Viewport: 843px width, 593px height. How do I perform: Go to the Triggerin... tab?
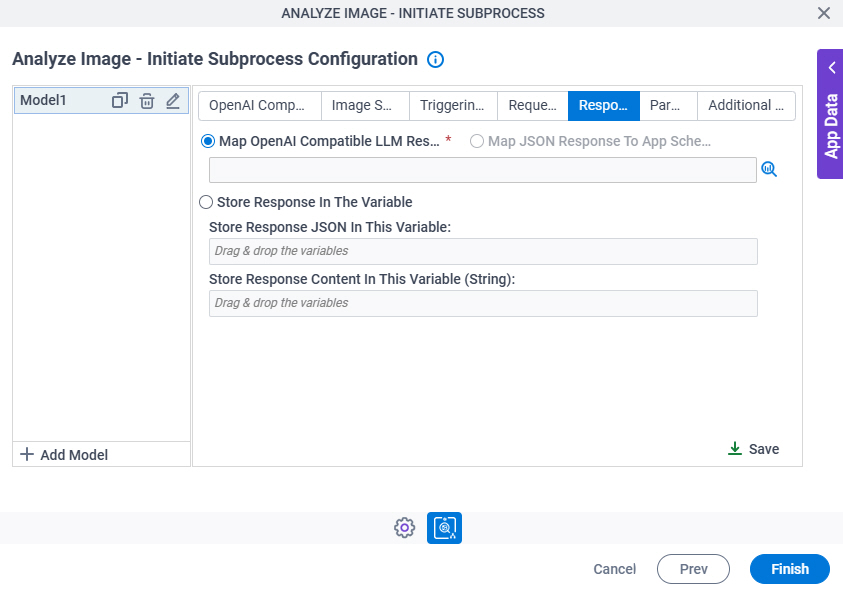pos(453,105)
